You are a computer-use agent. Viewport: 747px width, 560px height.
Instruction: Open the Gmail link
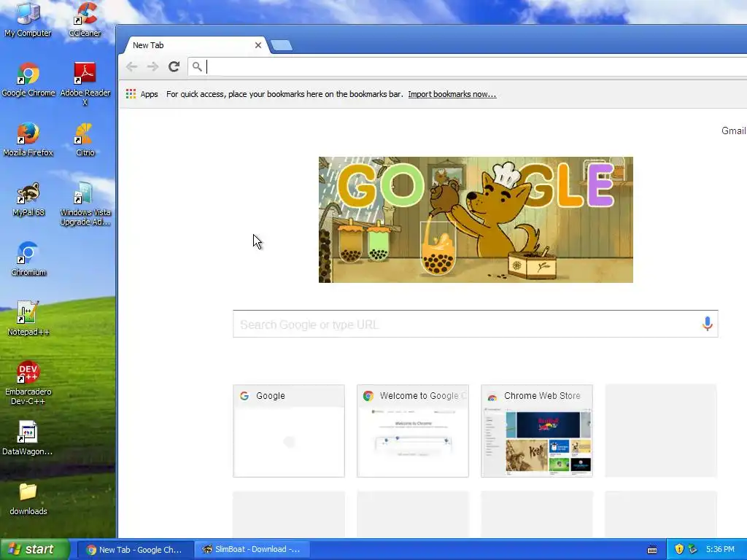(734, 131)
